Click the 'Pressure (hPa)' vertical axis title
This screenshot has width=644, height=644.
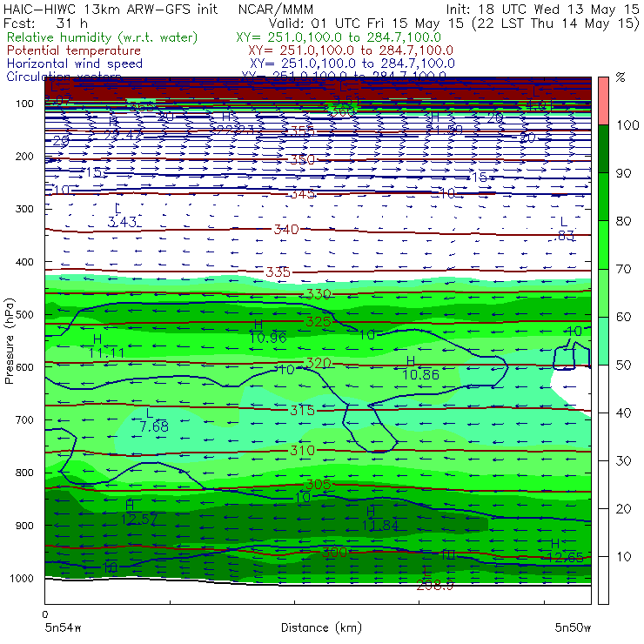click(x=9, y=341)
